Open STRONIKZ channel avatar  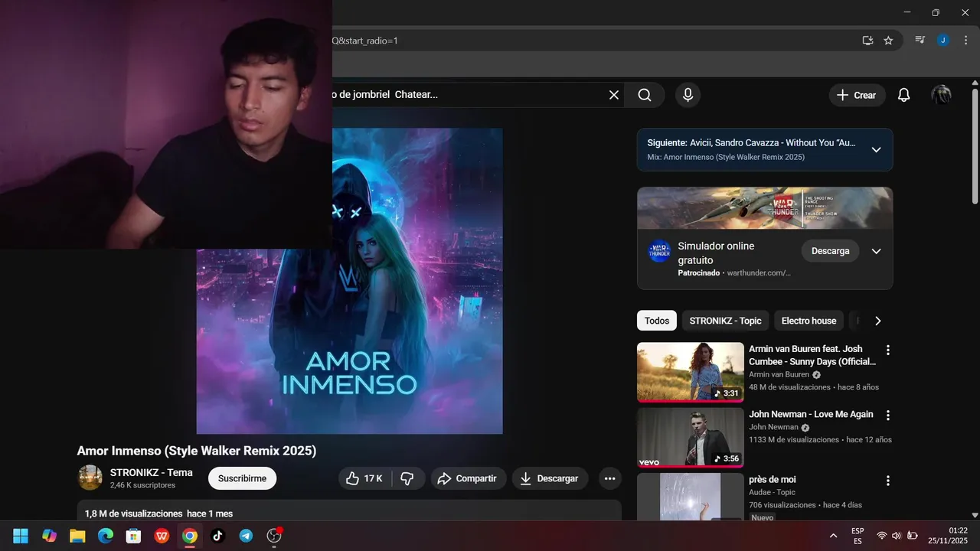90,478
